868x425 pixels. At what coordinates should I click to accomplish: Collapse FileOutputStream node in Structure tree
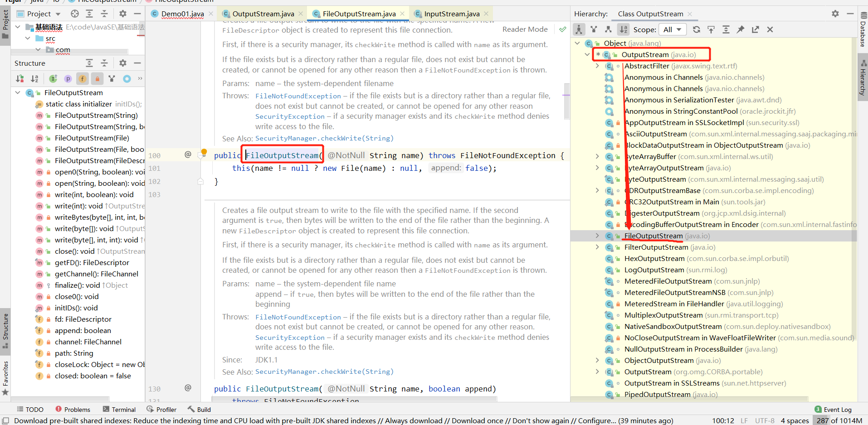(18, 92)
